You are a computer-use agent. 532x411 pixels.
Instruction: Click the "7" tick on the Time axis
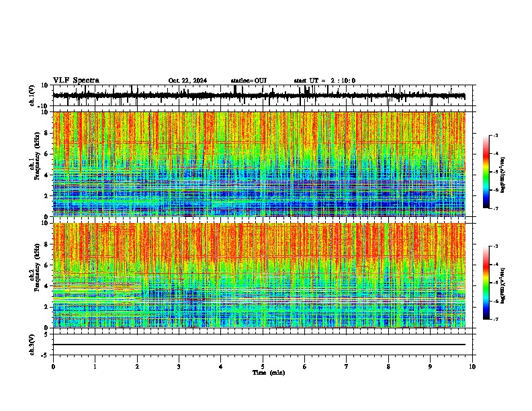[x=347, y=367]
